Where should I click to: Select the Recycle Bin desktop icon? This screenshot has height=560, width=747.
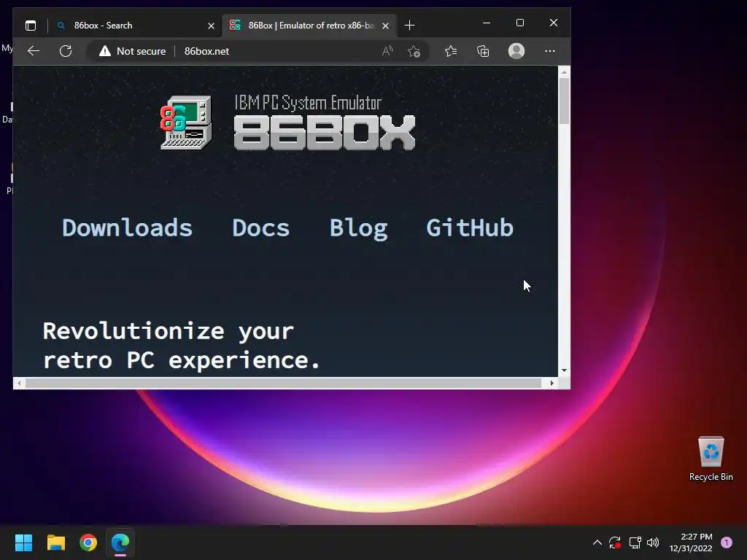711,459
